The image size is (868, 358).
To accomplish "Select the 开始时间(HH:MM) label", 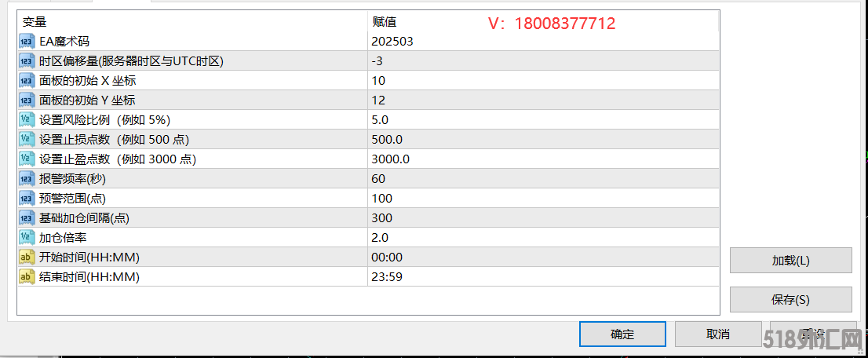I will pyautogui.click(x=89, y=258).
